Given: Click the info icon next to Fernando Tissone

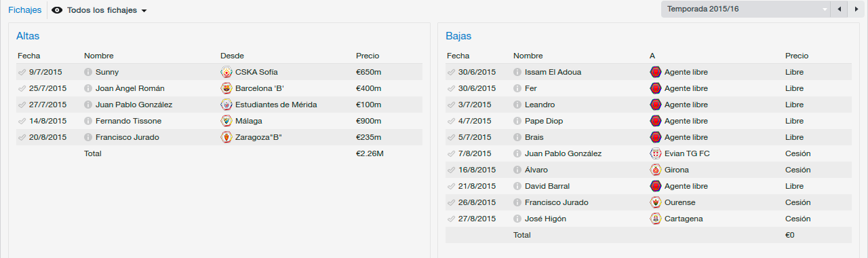Looking at the screenshot, I should click(x=88, y=121).
